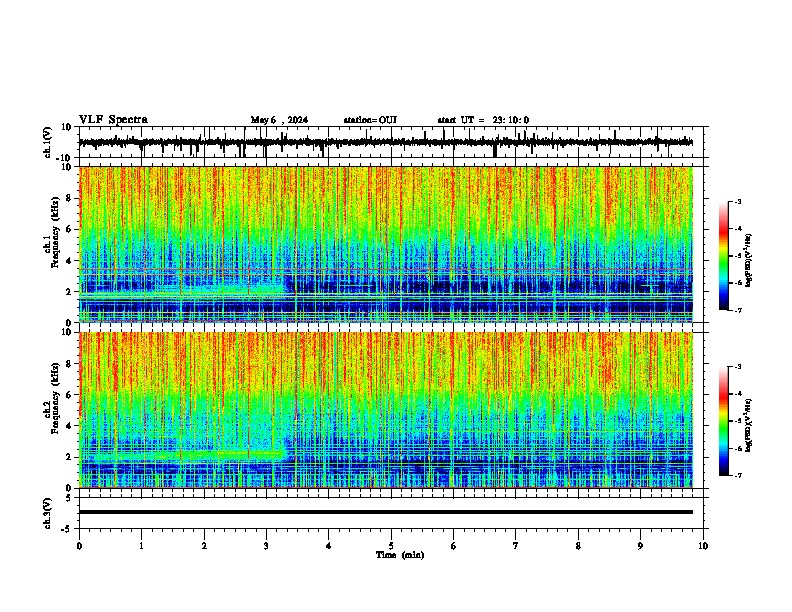Click the green emission band near 2 kHz in ch.2
Viewport: 792px width, 612px height.
coord(187,454)
